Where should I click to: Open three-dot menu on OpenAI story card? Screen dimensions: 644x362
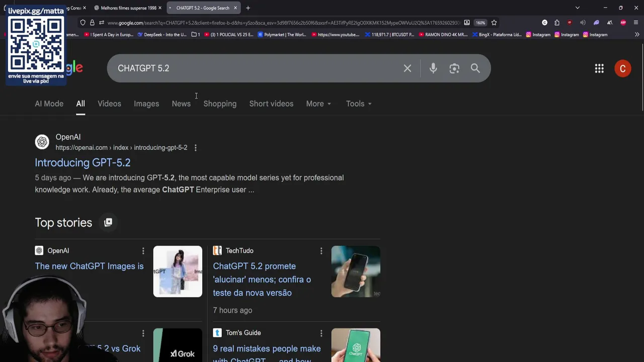(x=143, y=251)
